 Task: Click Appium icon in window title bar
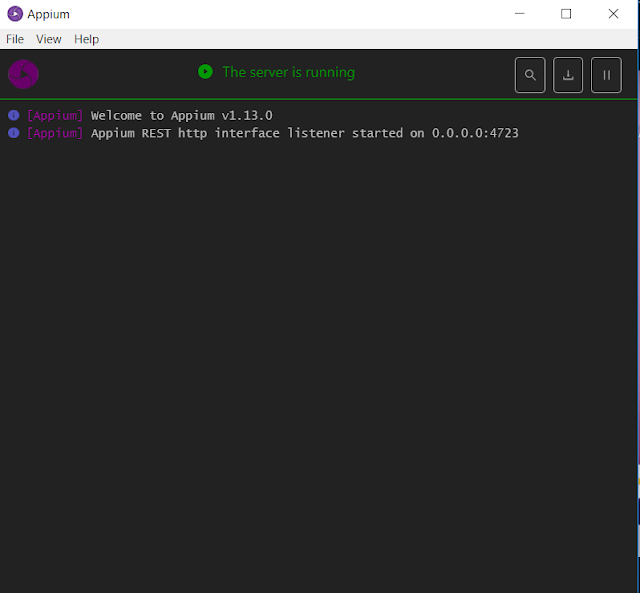coord(15,14)
